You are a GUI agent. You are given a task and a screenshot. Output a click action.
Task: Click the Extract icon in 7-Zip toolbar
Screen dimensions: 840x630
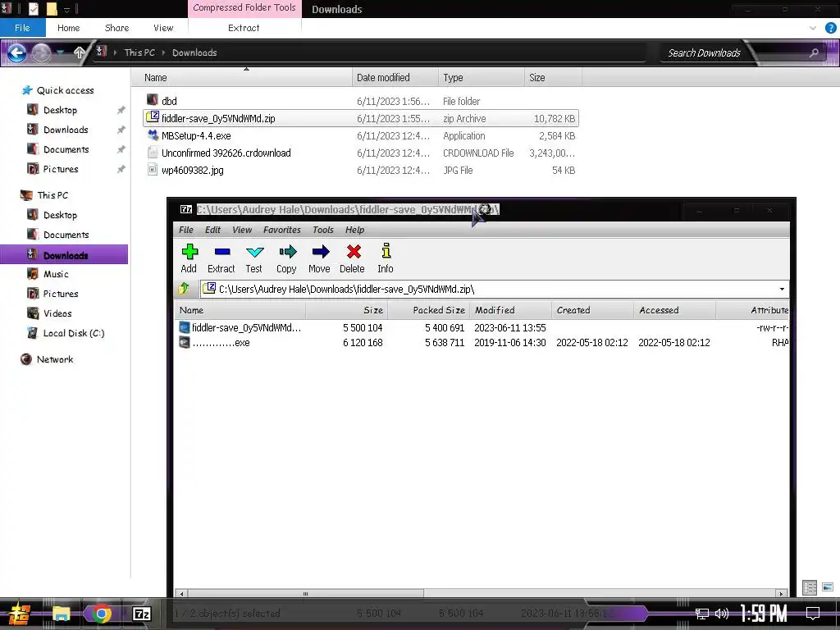pyautogui.click(x=221, y=258)
